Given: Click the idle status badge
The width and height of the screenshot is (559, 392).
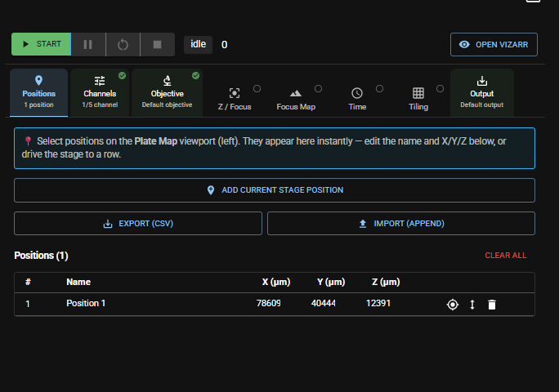Looking at the screenshot, I should coord(199,45).
